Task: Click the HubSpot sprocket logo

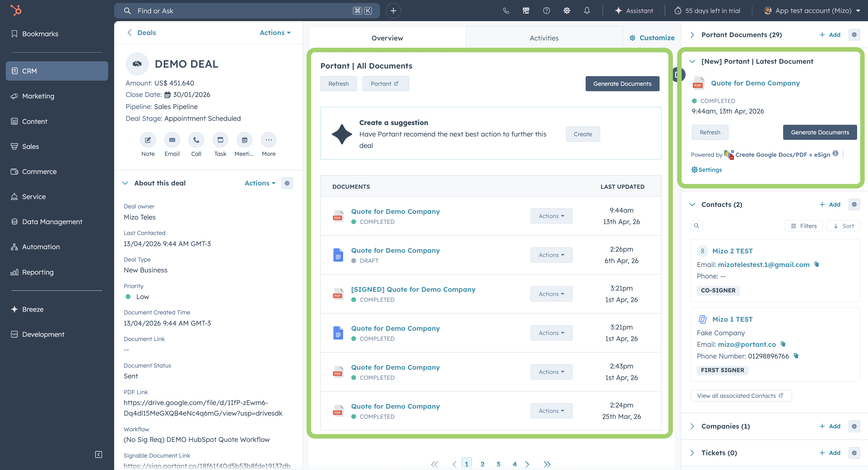Action: tap(16, 10)
